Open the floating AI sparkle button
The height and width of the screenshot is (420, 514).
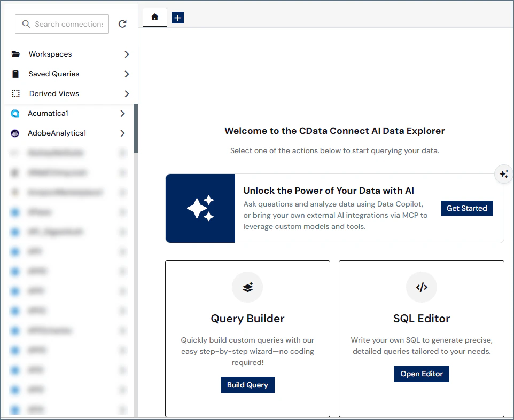[504, 174]
